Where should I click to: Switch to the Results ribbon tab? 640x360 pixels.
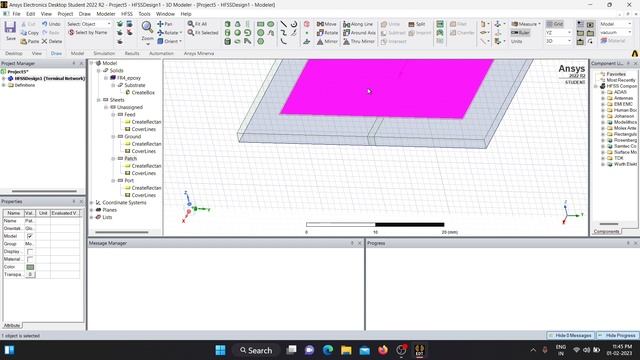pos(132,53)
